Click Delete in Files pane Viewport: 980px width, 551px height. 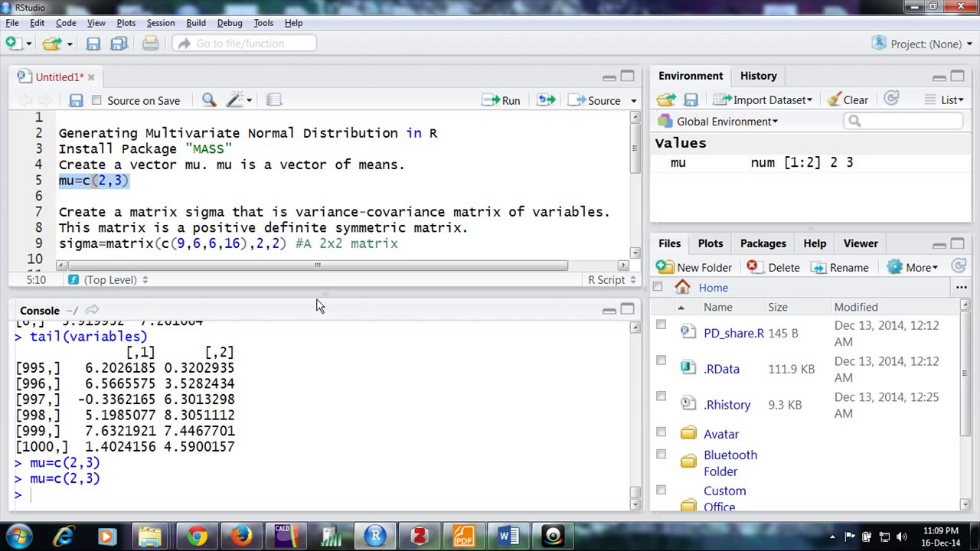(773, 267)
